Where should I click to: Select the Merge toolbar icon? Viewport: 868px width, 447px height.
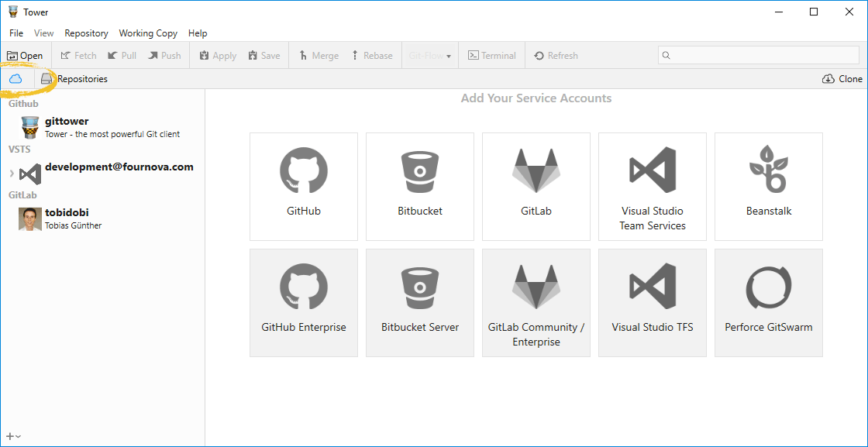(318, 55)
